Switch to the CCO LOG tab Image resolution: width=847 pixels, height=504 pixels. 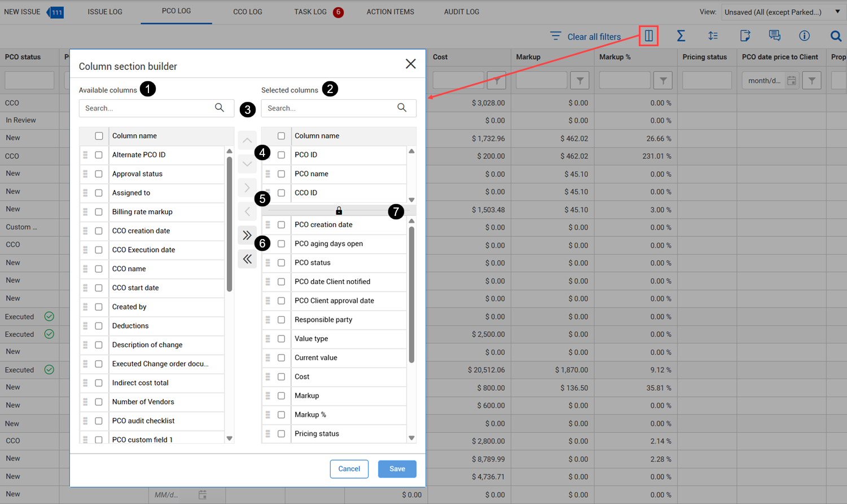click(248, 12)
